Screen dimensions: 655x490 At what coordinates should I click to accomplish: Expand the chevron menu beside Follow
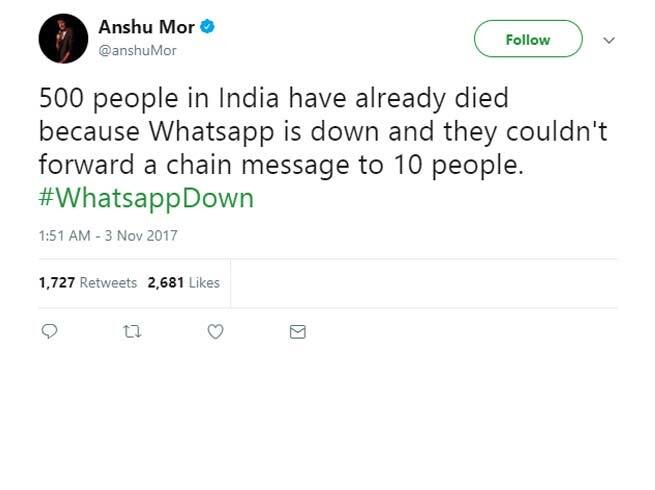[609, 40]
